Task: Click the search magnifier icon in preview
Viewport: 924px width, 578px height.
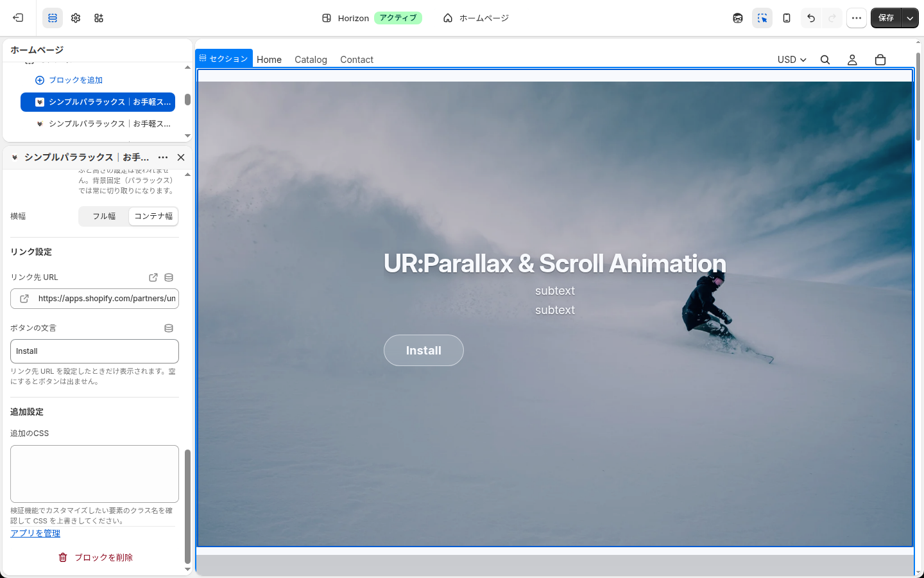Action: coord(825,60)
